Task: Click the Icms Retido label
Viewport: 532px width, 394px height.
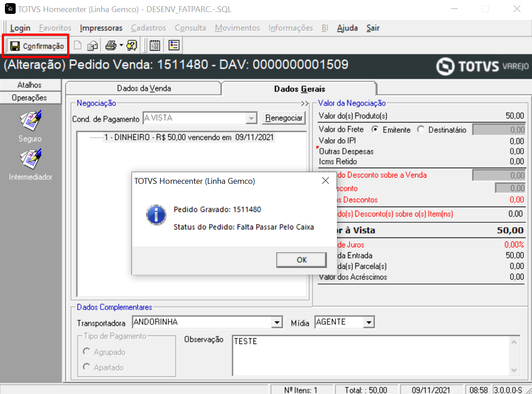Action: pos(337,161)
